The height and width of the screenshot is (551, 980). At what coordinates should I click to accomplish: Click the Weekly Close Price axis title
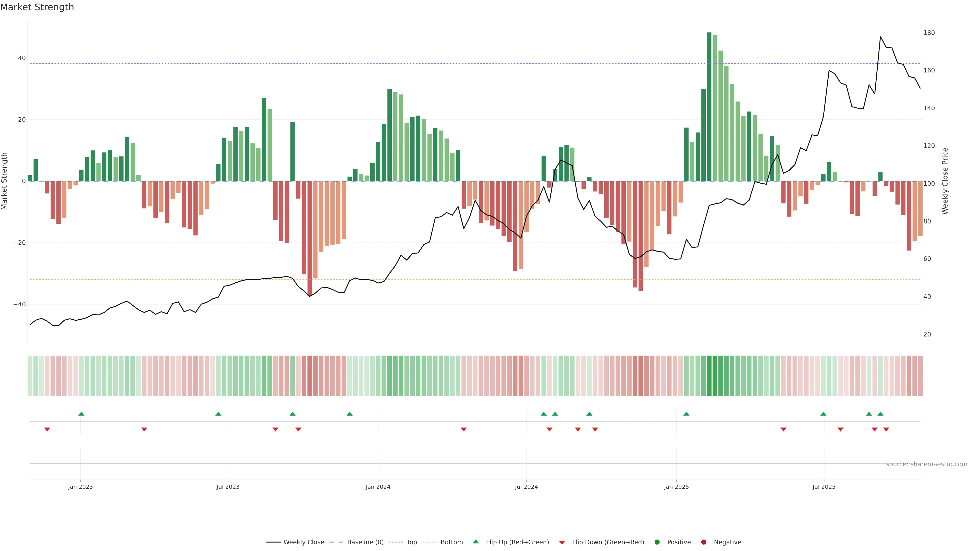point(945,181)
